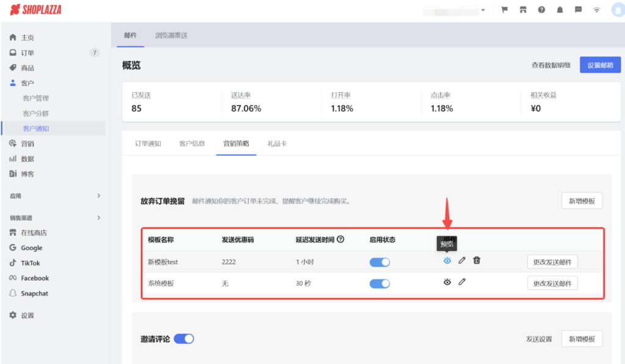Click 查看数据明细 link

[x=551, y=65]
